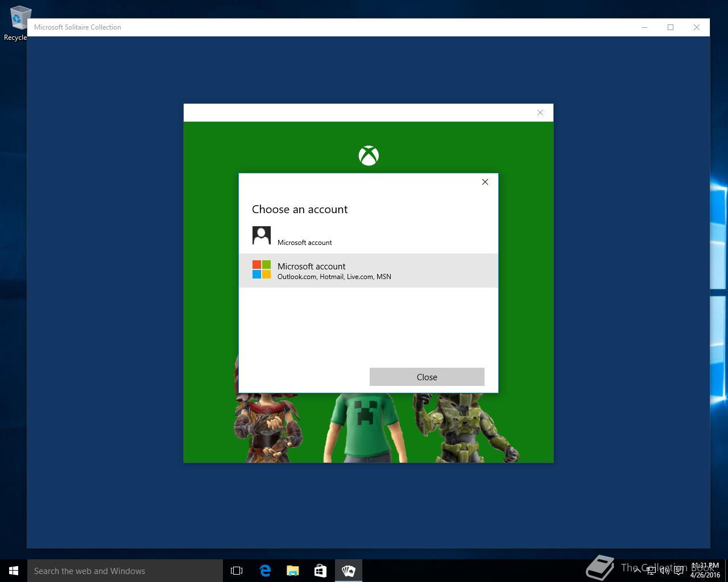728x582 pixels.
Task: Select the first Microsoft account with person avatar
Action: (368, 236)
